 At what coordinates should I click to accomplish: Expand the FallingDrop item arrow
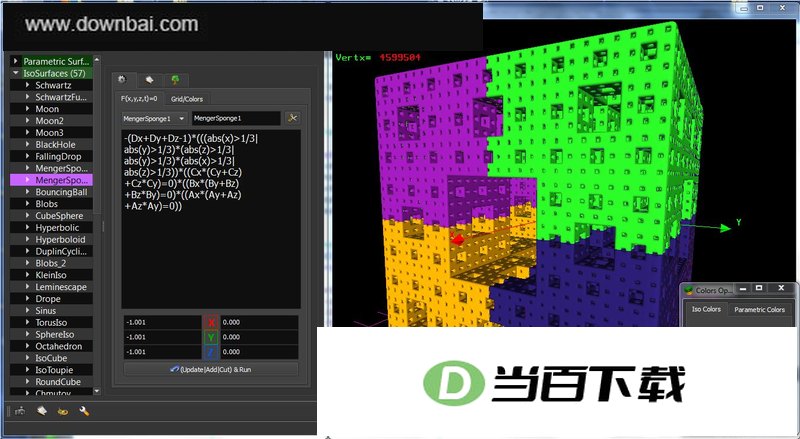(27, 156)
